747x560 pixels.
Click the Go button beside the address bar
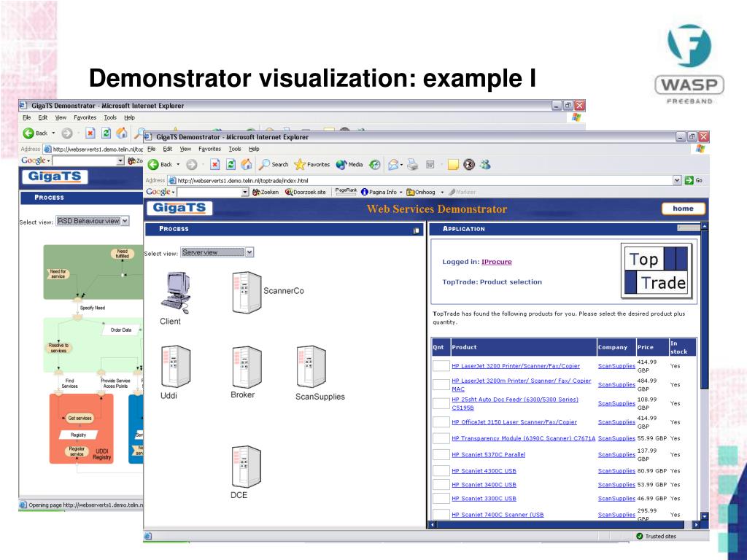click(694, 181)
